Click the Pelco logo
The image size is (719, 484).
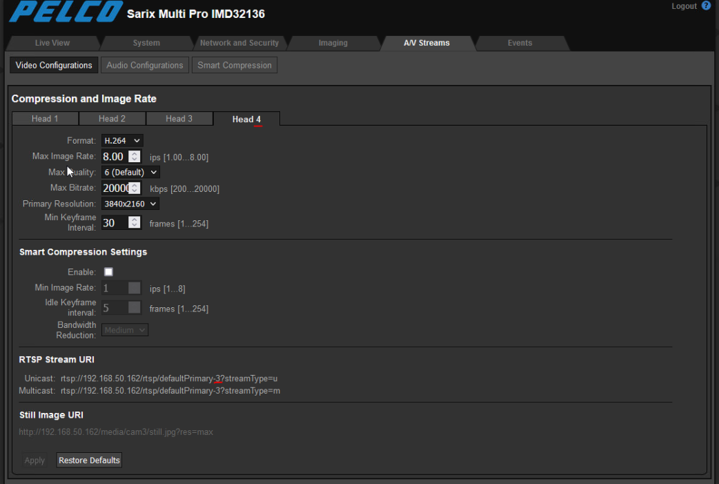click(x=60, y=15)
